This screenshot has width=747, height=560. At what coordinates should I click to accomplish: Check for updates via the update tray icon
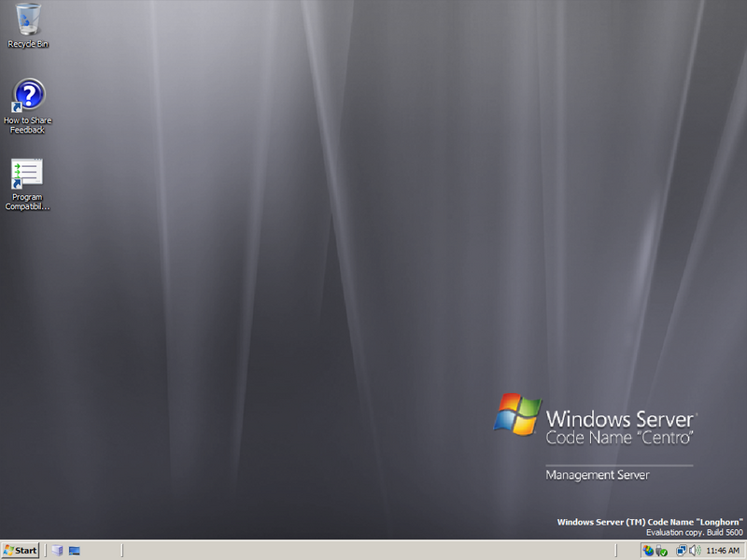(x=648, y=550)
